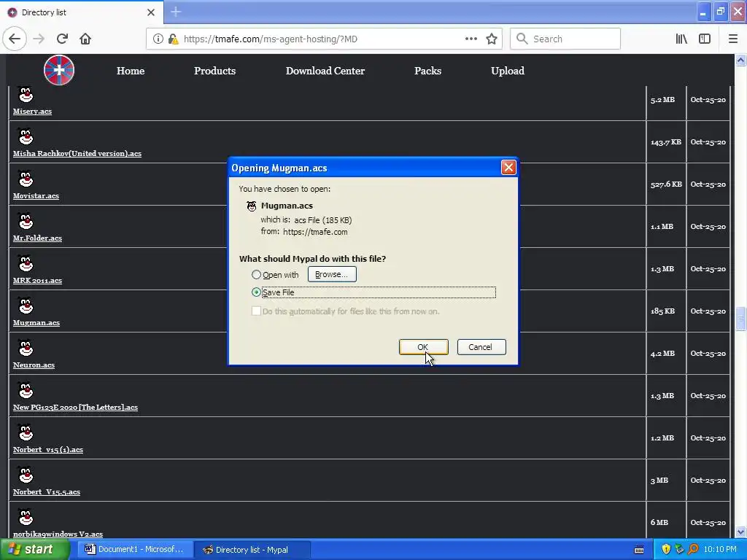Open the hamburger application menu
Image resolution: width=747 pixels, height=560 pixels.
click(x=732, y=39)
